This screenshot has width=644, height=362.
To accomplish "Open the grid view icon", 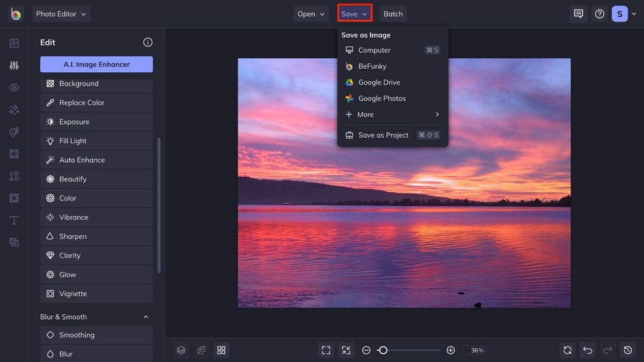I will click(x=221, y=350).
